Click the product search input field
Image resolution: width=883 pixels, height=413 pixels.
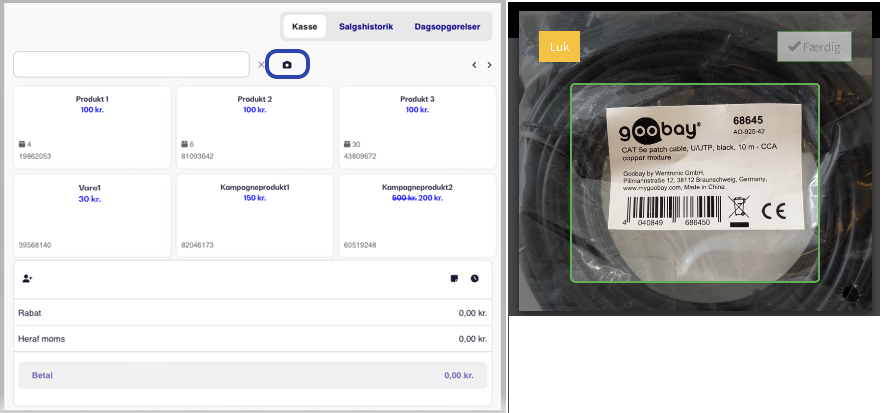pos(131,65)
